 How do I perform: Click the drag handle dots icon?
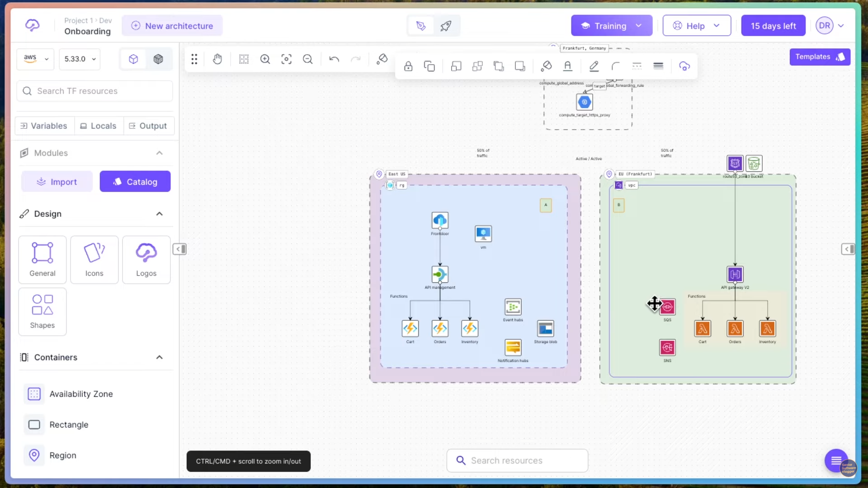click(x=194, y=59)
